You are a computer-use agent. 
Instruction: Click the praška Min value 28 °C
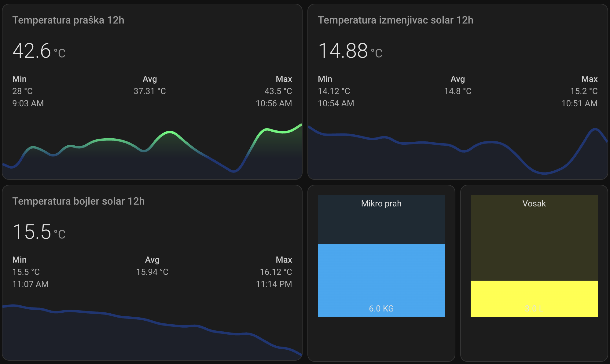click(22, 91)
